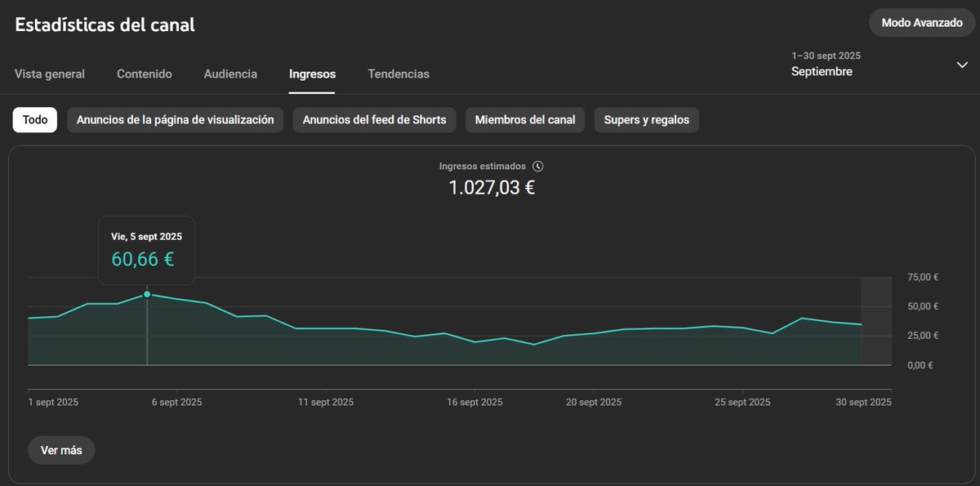Image resolution: width=980 pixels, height=486 pixels.
Task: Click the Ver más button
Action: 62,450
